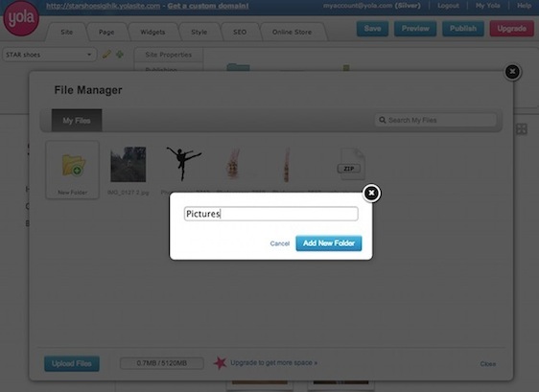Select the ballet dancer silhouette image
Viewport: 539px width, 392px height.
(184, 164)
